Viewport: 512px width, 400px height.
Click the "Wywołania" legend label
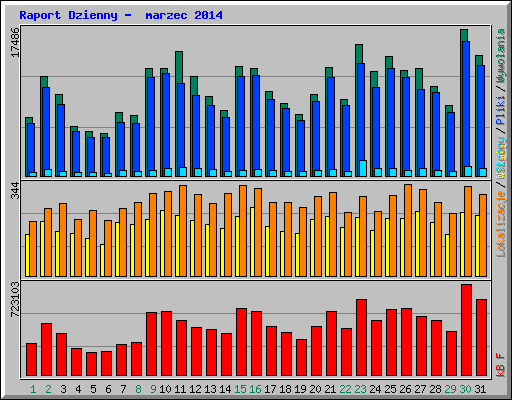tap(500, 55)
